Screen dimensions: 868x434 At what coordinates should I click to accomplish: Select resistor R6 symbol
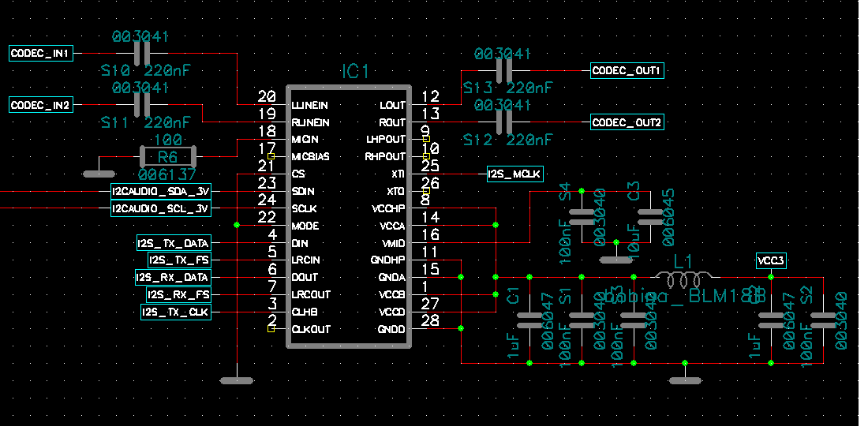point(168,157)
